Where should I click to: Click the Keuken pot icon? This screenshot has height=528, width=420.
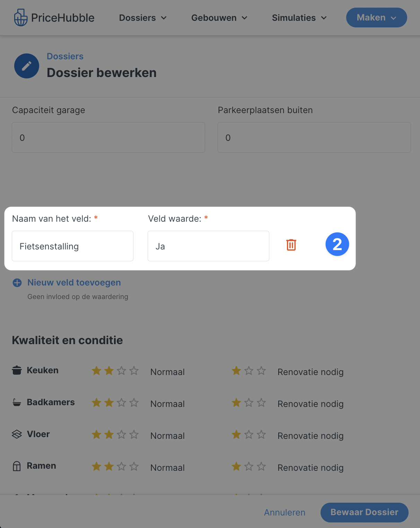(x=17, y=370)
